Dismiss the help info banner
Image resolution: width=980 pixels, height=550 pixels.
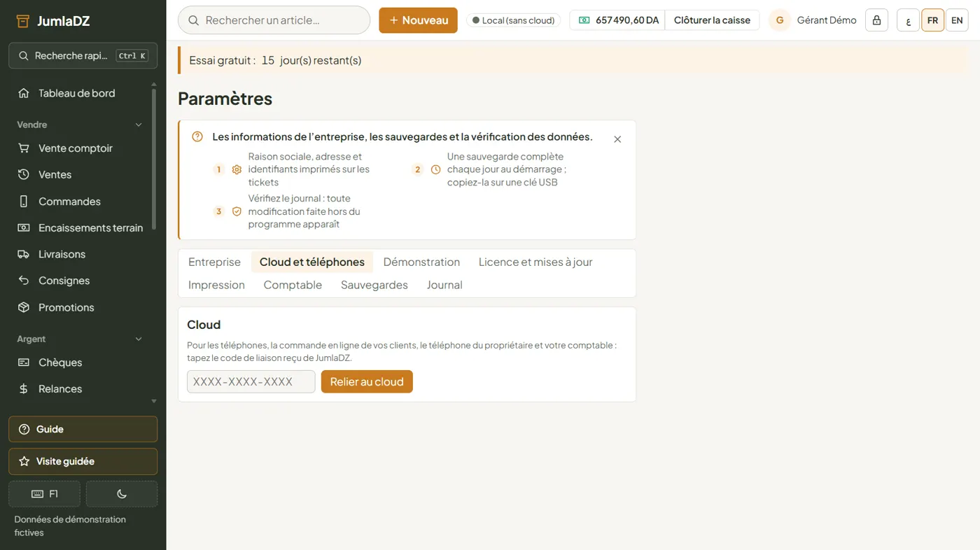617,139
